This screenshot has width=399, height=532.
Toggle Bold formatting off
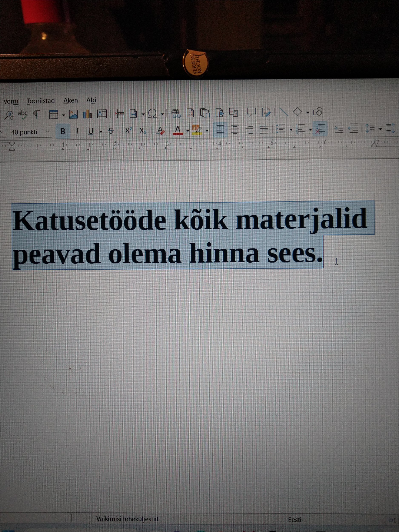point(63,131)
